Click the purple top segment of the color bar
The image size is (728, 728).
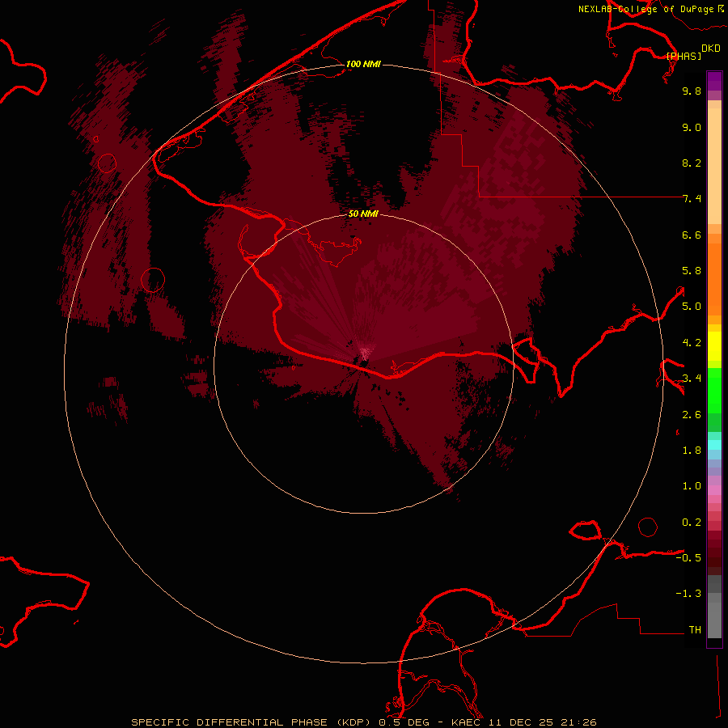pyautogui.click(x=714, y=81)
